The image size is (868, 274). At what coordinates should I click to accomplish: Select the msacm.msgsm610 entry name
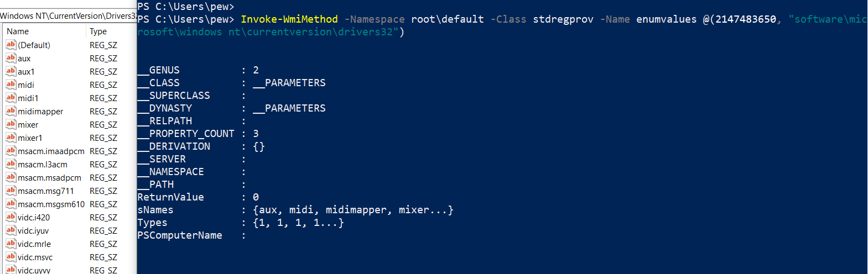click(51, 204)
